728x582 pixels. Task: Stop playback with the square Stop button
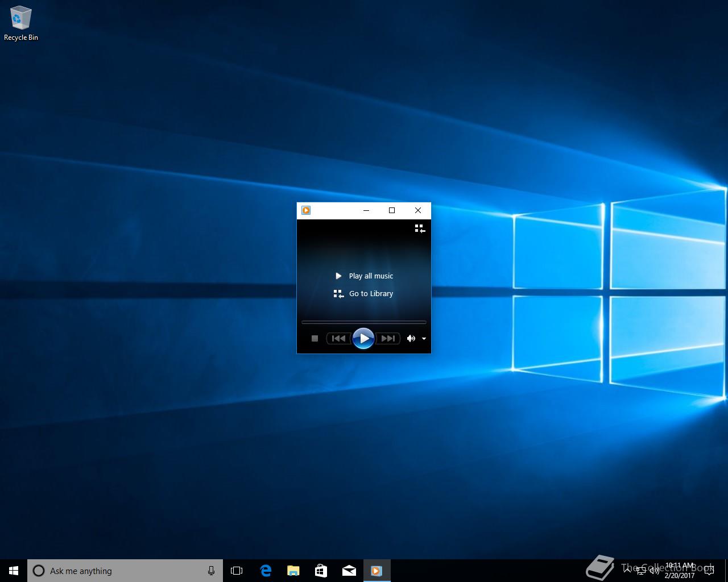315,338
